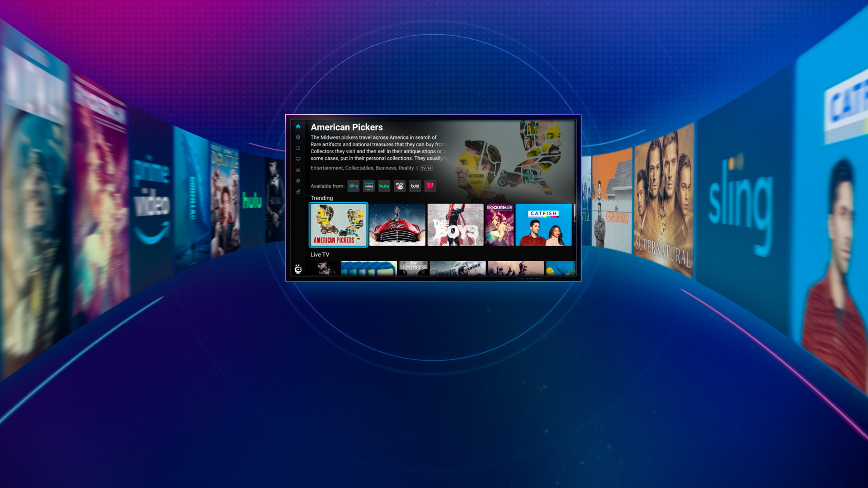Open The Boys trending thumbnail
This screenshot has width=868, height=488.
(x=455, y=225)
